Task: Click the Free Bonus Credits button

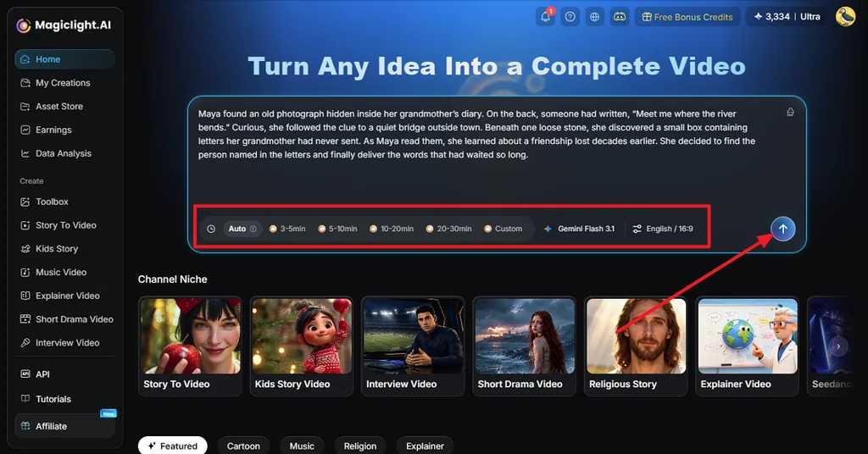Action: coord(687,17)
